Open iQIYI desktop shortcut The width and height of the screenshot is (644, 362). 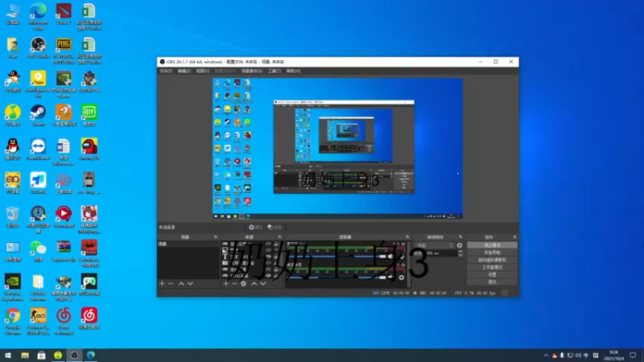(89, 115)
